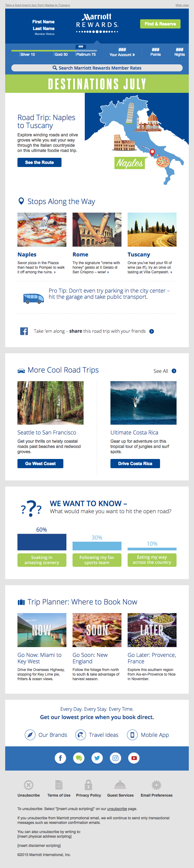
Task: Click the Our Brands compass icon
Action: (30, 734)
